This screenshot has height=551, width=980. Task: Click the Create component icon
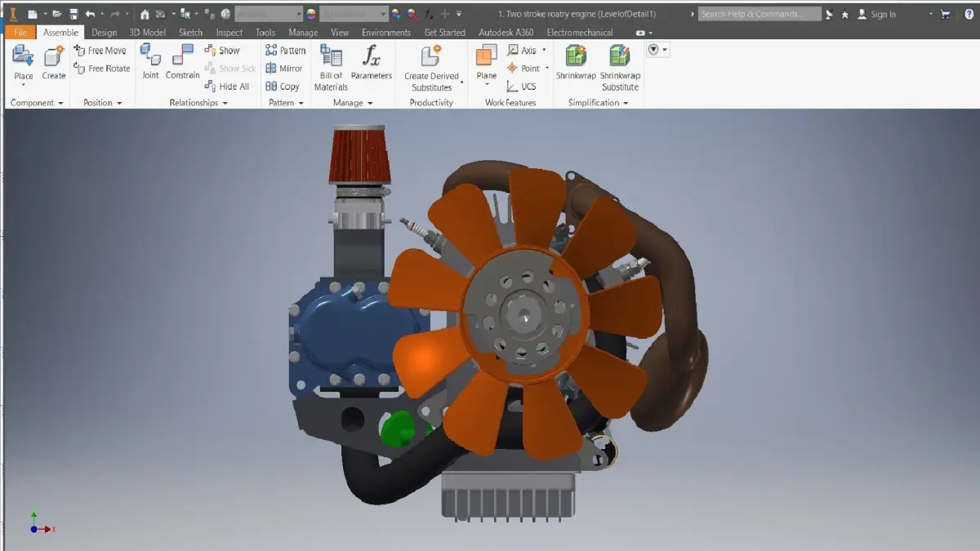coord(54,56)
